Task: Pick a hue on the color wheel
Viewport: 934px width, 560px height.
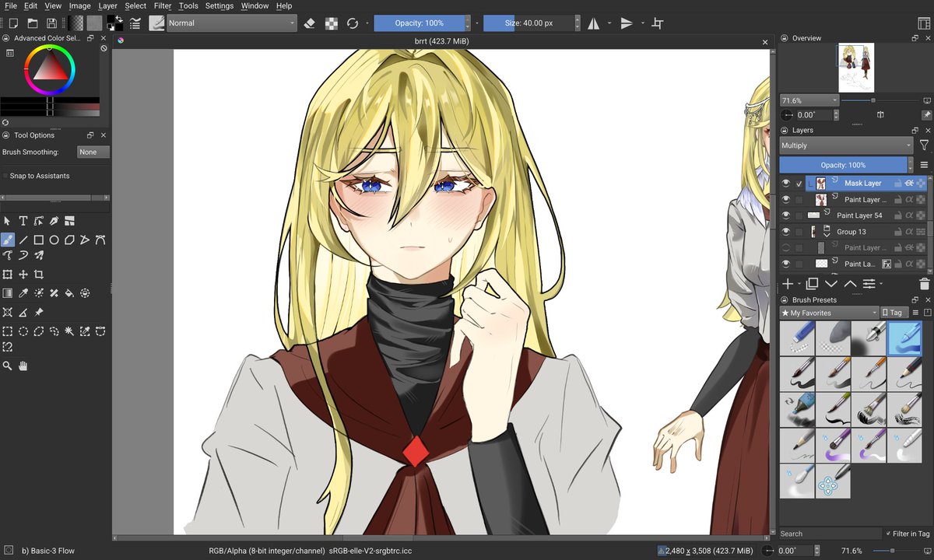Action: (50, 71)
